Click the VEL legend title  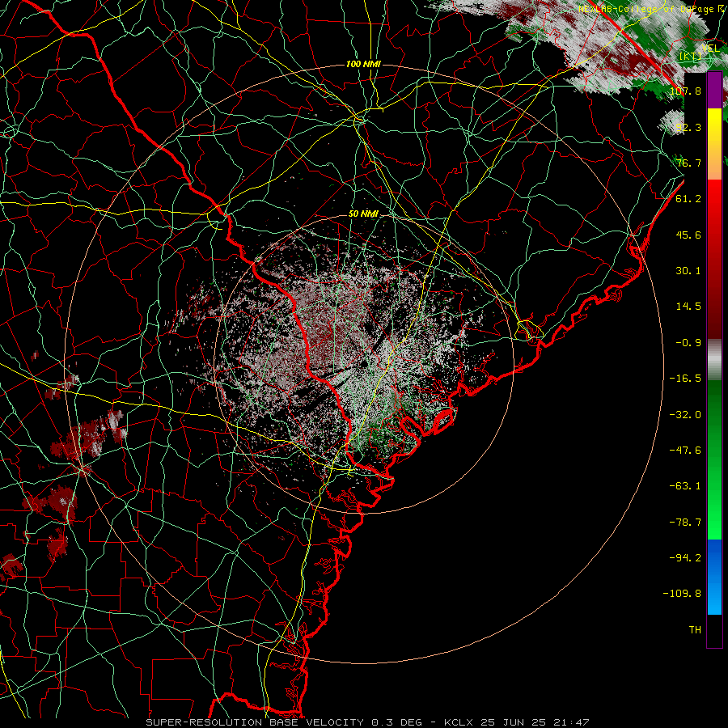click(x=710, y=49)
